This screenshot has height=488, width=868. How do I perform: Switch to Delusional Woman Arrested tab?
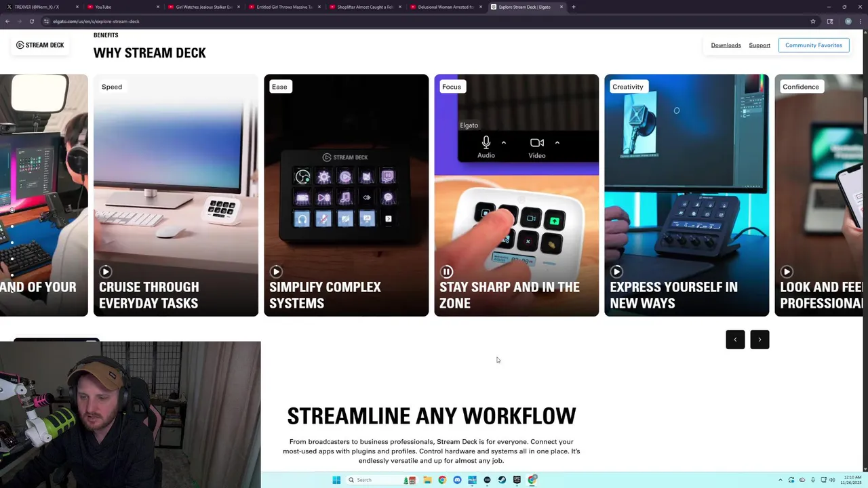pos(446,7)
